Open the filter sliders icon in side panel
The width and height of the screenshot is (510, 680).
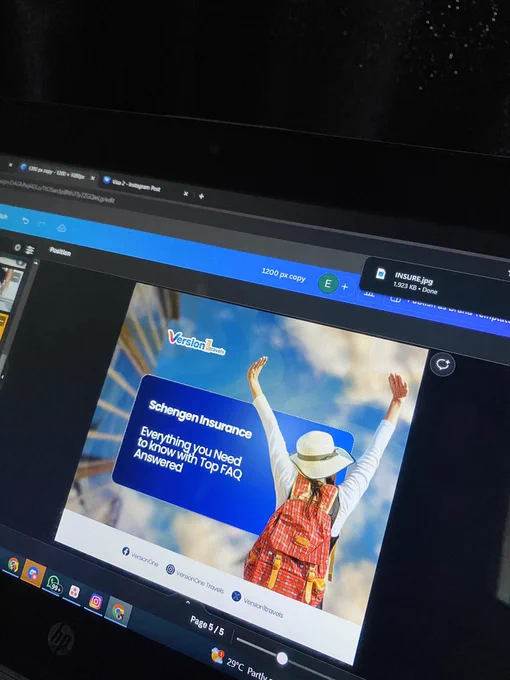coord(30,250)
